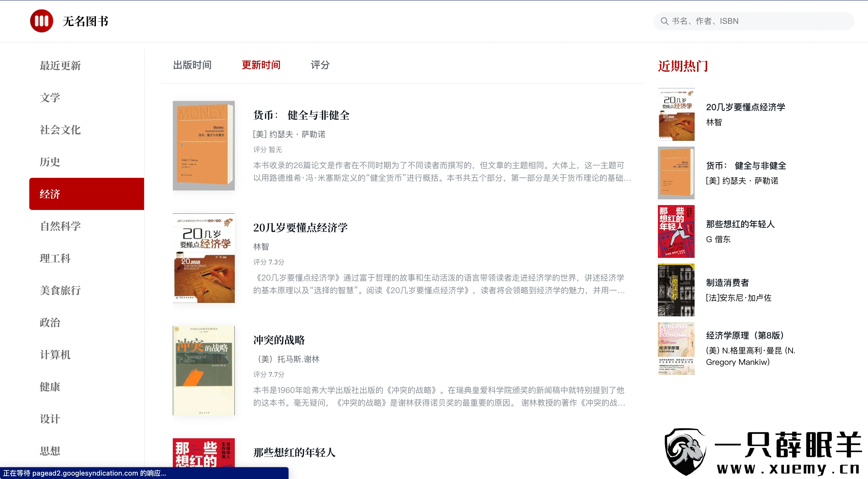Click the 评分 7.3分 rating text
The width and height of the screenshot is (868, 479).
tap(269, 262)
